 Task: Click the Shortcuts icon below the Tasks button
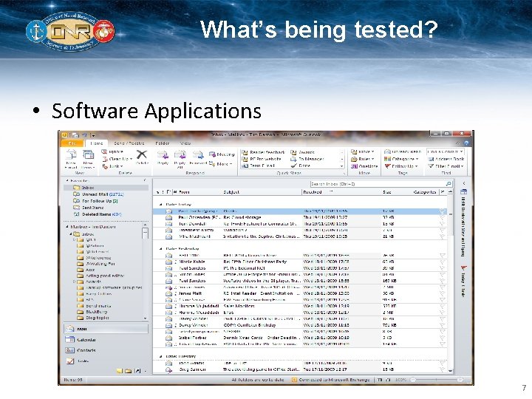coord(137,371)
